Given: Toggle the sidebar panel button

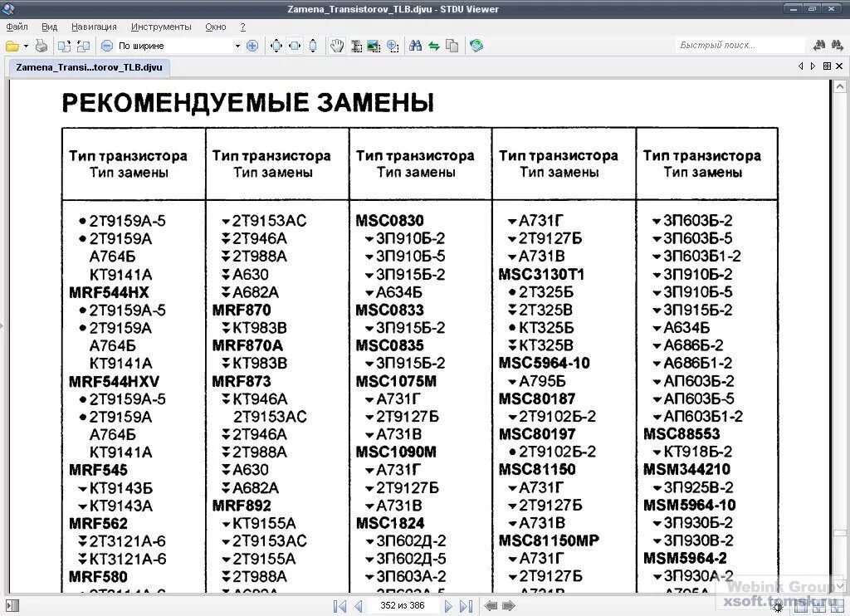Looking at the screenshot, I should [x=12, y=606].
